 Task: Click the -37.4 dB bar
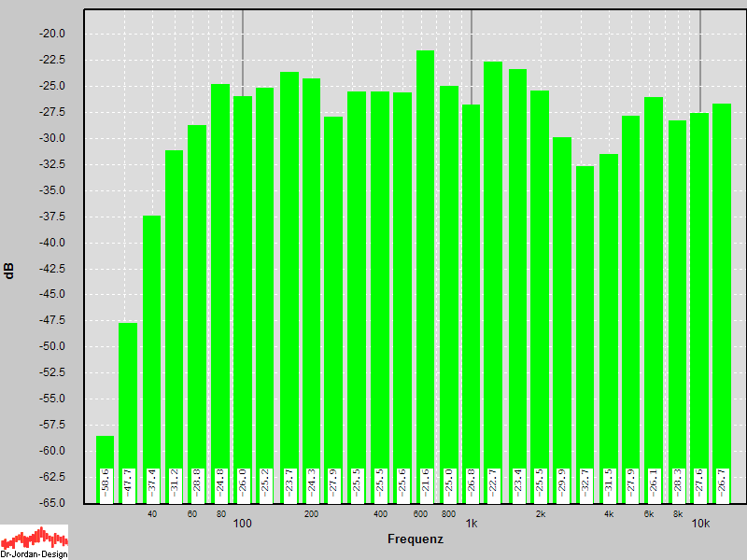151,355
